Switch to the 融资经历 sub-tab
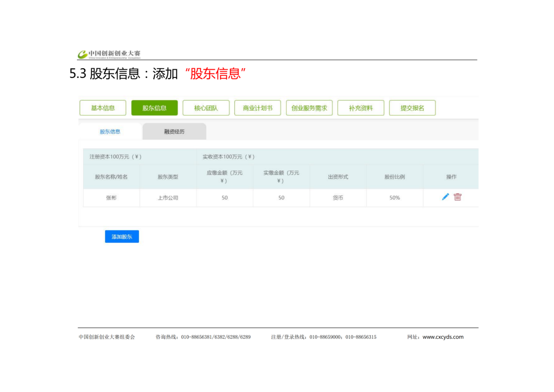Viewport: 554px width, 392px height. coord(174,132)
